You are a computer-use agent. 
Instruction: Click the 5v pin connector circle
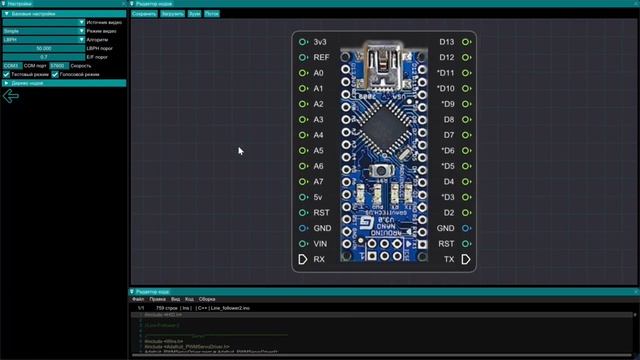point(303,197)
